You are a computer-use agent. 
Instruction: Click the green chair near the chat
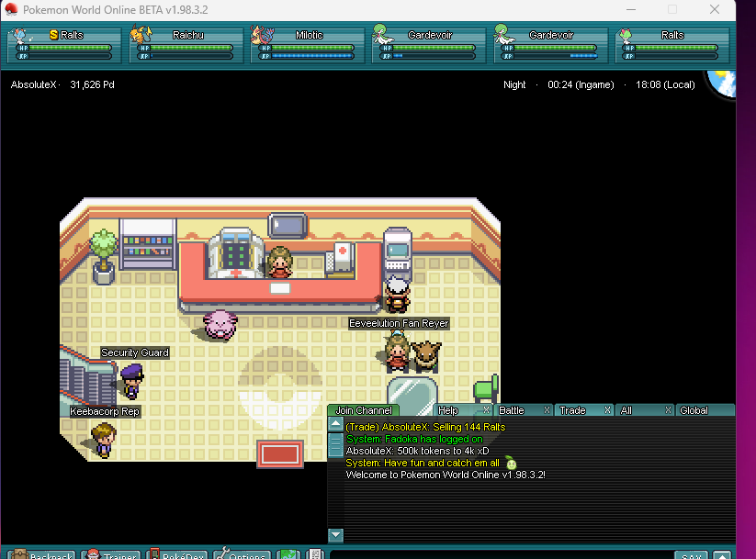point(486,387)
